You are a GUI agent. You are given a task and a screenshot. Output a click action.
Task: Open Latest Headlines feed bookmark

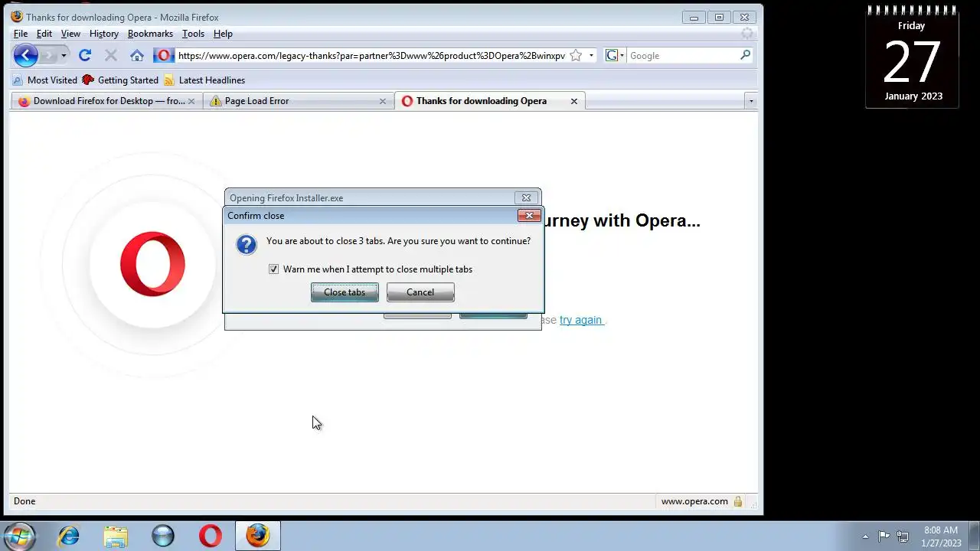pos(204,80)
